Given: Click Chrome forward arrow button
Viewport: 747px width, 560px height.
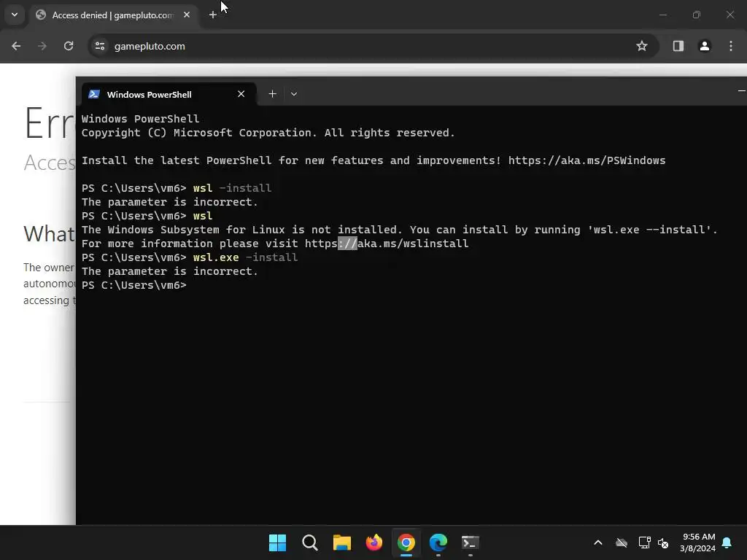Looking at the screenshot, I should [x=42, y=46].
